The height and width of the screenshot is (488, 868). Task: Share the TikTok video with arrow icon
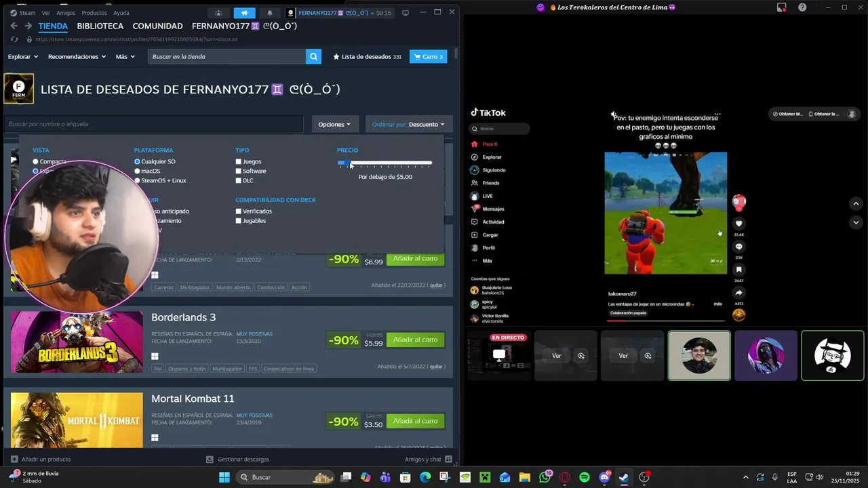tap(739, 293)
